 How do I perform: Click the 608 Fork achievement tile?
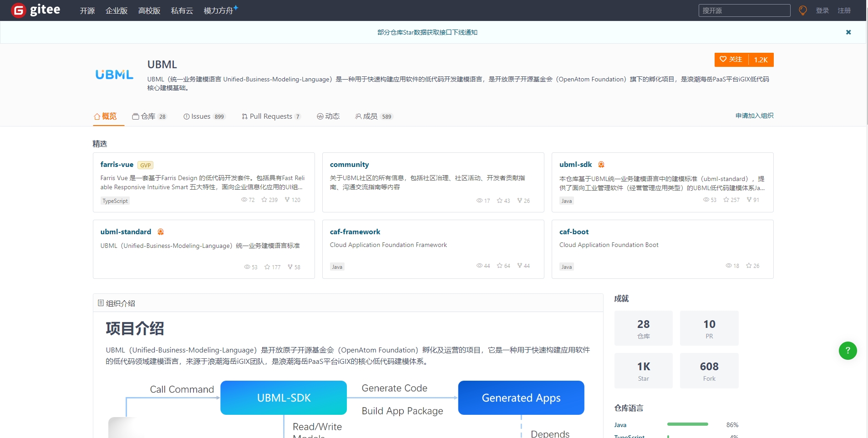[709, 371]
